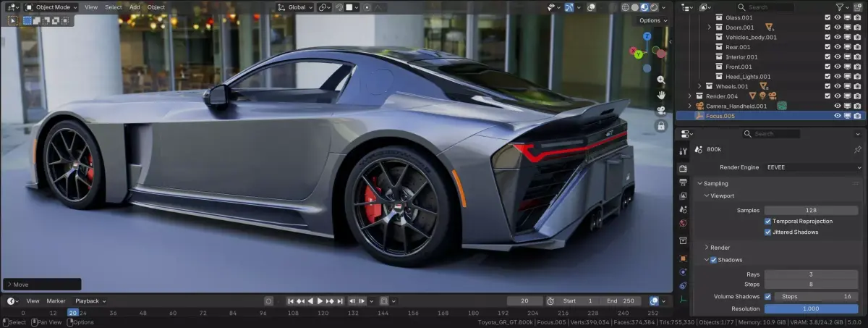This screenshot has width=868, height=328.
Task: Toggle the Volume Shadows checkbox
Action: point(767,296)
